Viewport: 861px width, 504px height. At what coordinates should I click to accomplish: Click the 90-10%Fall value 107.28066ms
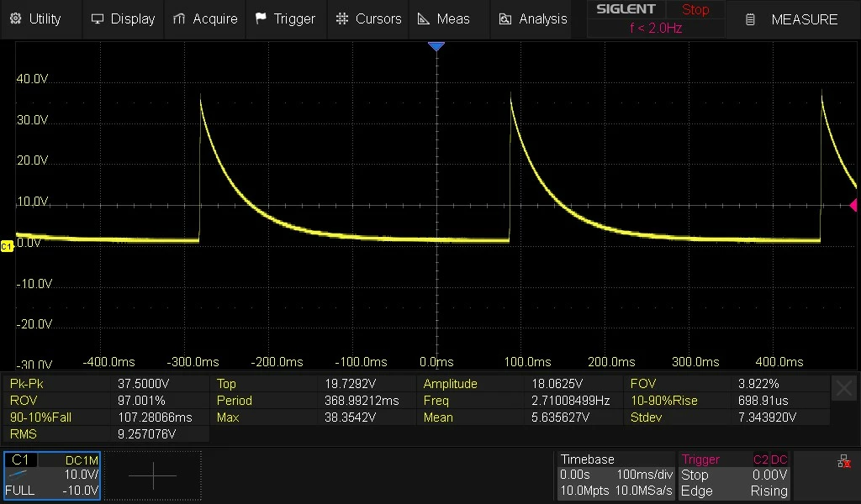[x=155, y=417]
